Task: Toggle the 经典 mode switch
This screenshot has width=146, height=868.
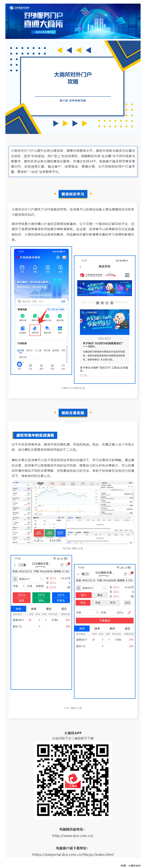Action: coord(85,574)
